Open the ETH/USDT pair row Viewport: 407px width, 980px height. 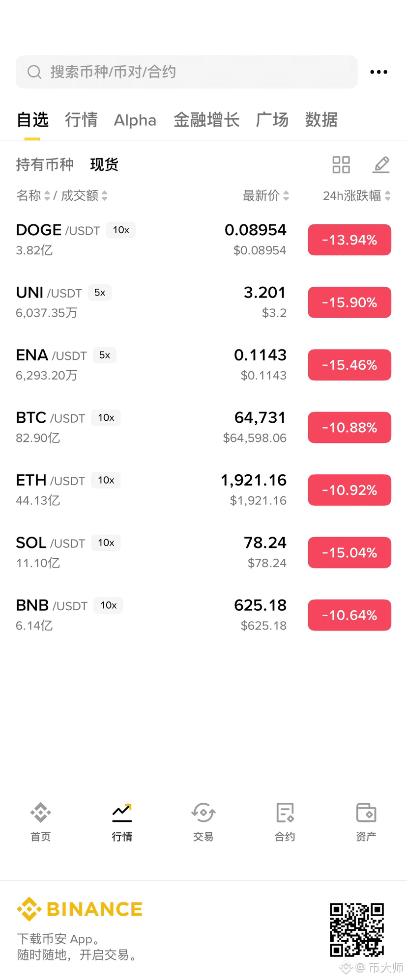pos(203,490)
